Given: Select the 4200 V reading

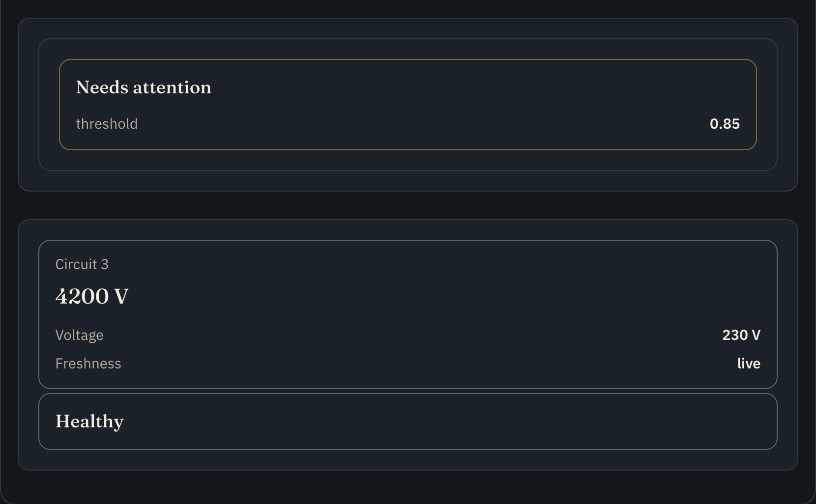Looking at the screenshot, I should [92, 296].
